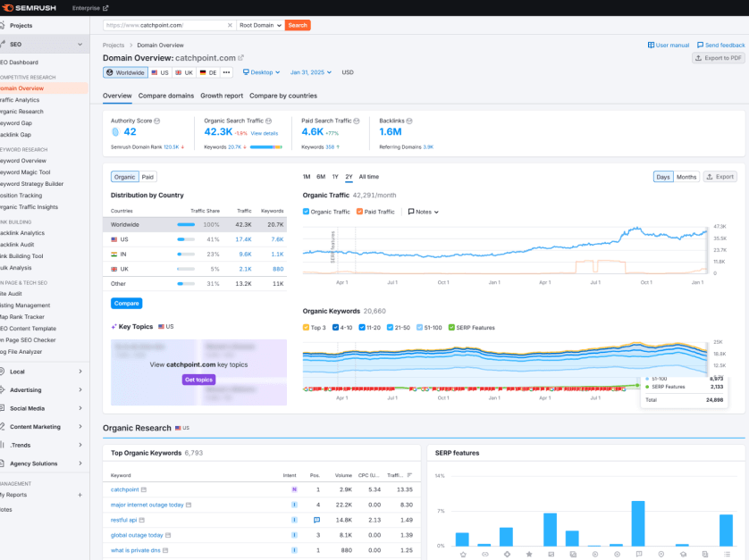Toggle the Paid Traffic checkbox
The width and height of the screenshot is (749, 560).
[x=359, y=212]
